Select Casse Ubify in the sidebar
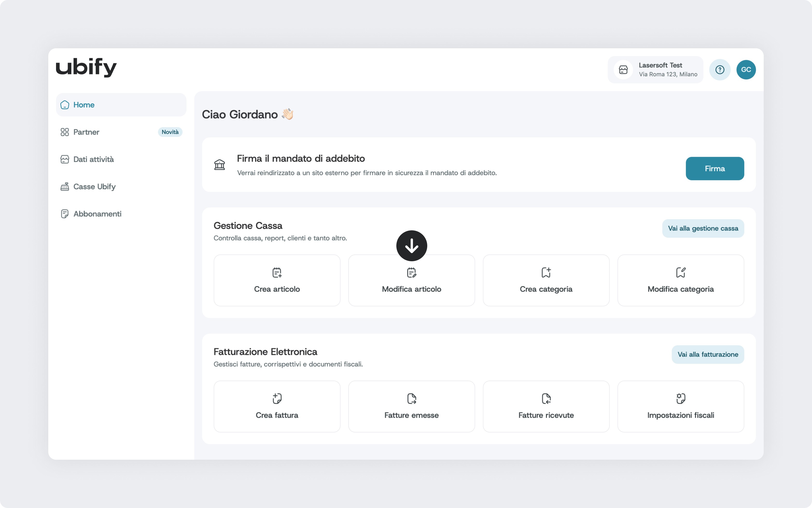 tap(94, 186)
